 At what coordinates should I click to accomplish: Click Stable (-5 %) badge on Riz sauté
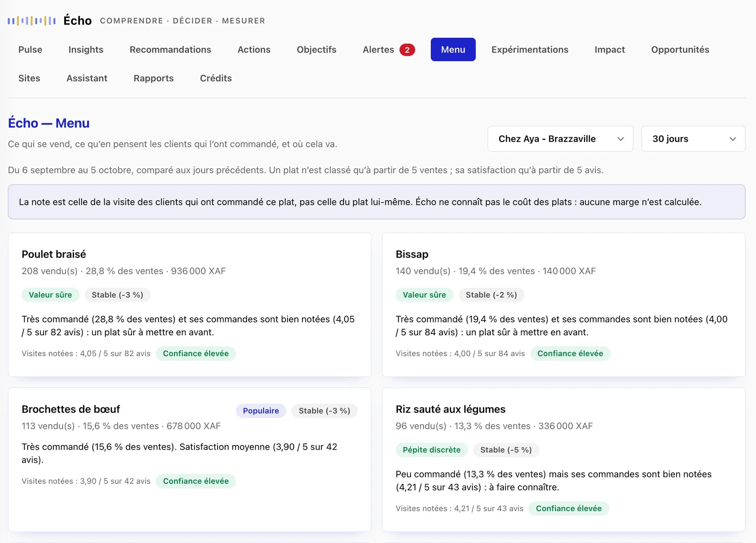[x=506, y=450]
